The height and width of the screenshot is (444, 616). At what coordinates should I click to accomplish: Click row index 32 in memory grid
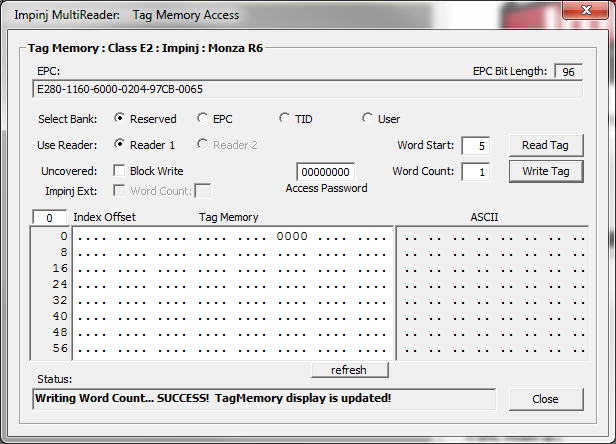[x=60, y=300]
